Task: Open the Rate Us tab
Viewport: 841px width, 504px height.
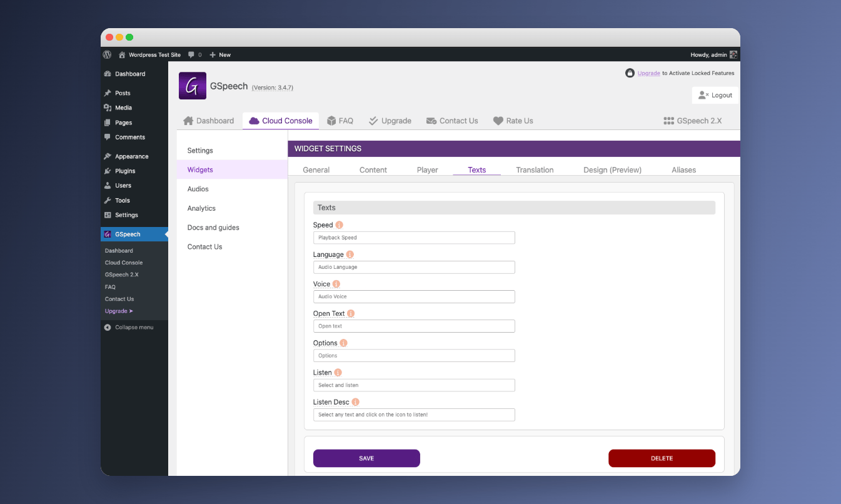Action: pos(513,121)
